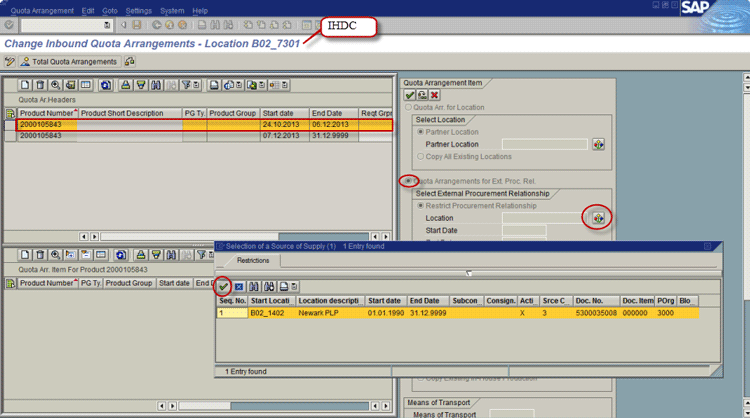750x418 pixels.
Task: Click Find Next binoculars in source popup
Action: coord(269,286)
